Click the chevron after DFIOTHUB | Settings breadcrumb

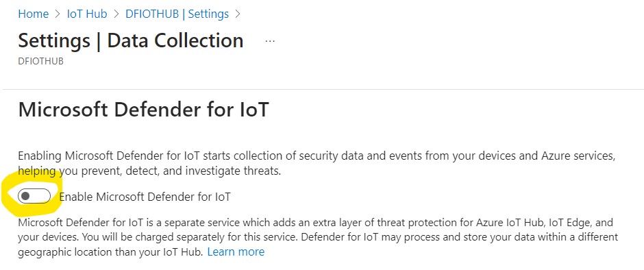pos(238,14)
